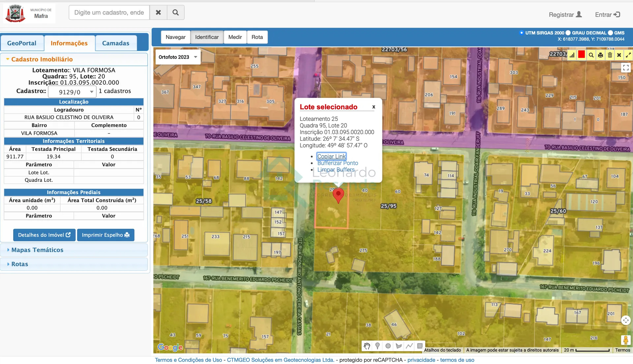Click the Município de Mafra crest logo
633x364 pixels.
click(x=15, y=14)
